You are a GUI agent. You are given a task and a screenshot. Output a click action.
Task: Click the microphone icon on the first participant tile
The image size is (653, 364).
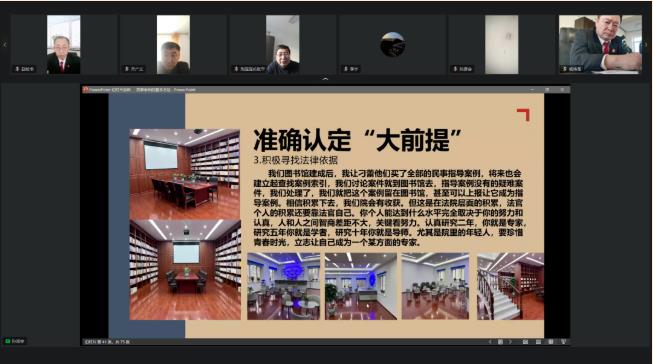[17, 69]
